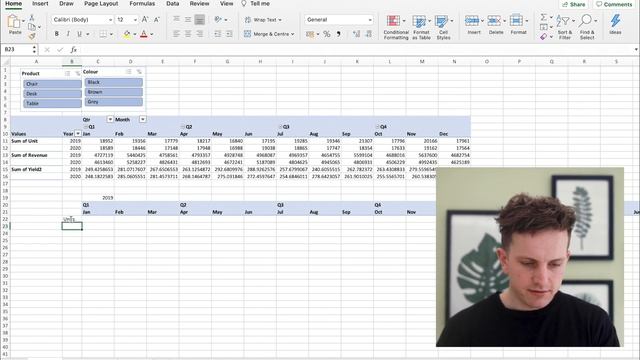640x360 pixels.
Task: Click the Select All corner triangle
Action: (x=5, y=62)
